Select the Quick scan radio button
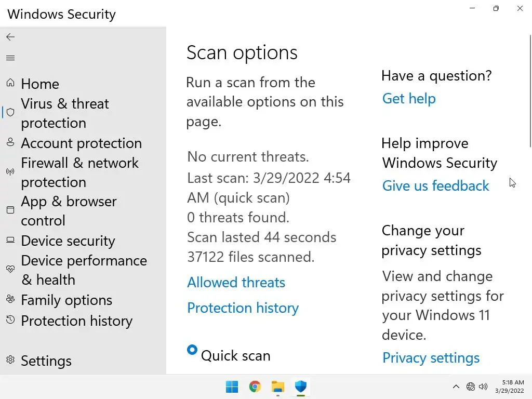Image resolution: width=532 pixels, height=399 pixels. pyautogui.click(x=192, y=350)
